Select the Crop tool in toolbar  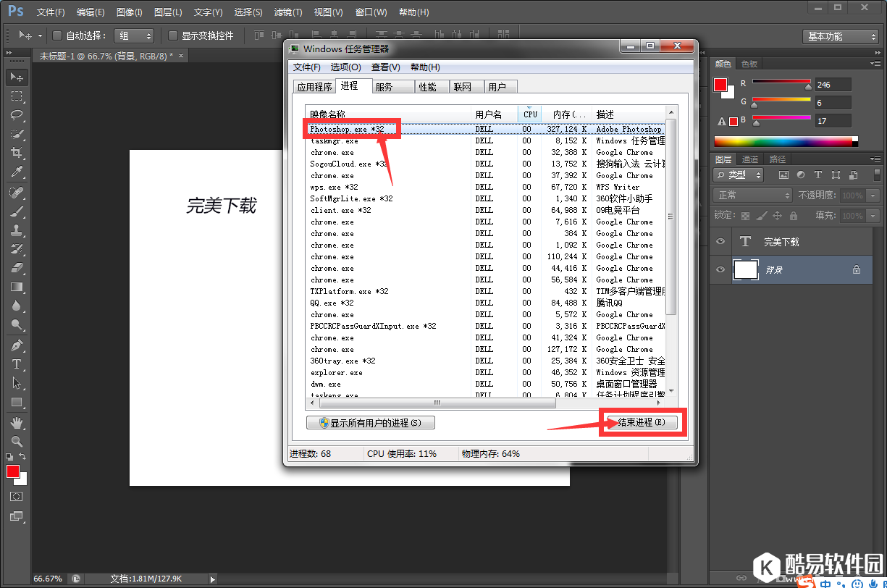(x=17, y=153)
